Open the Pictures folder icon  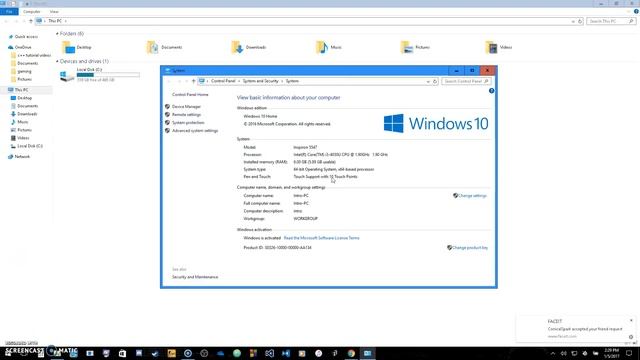[407, 47]
